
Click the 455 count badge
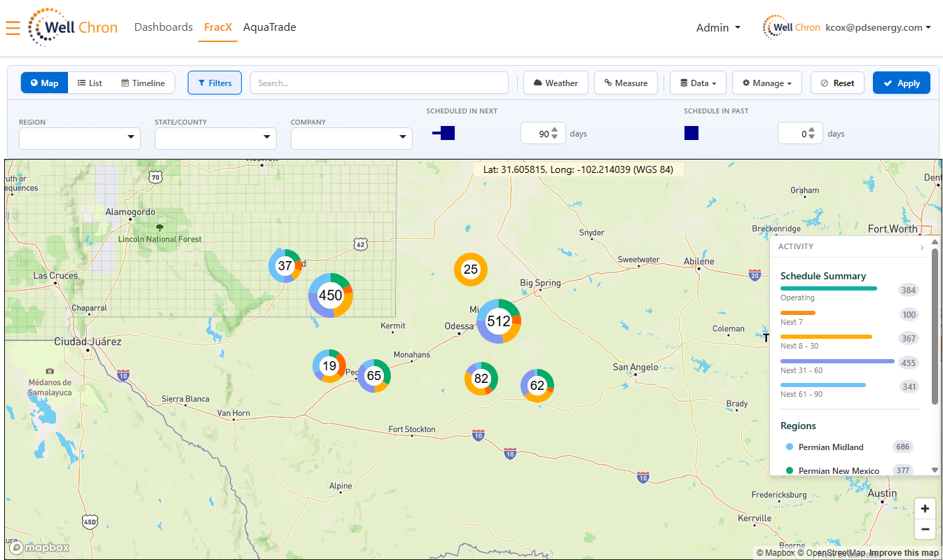(x=909, y=363)
